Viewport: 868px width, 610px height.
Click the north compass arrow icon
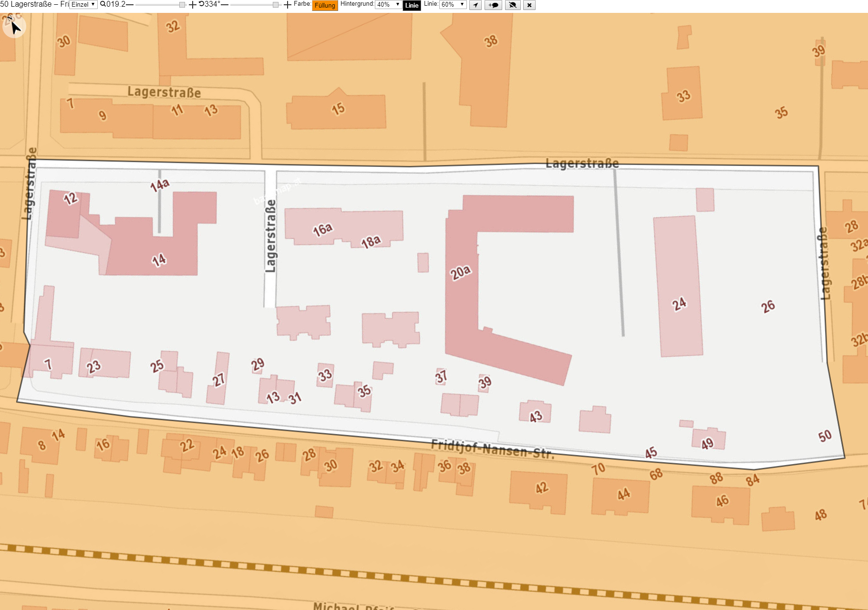click(x=13, y=26)
